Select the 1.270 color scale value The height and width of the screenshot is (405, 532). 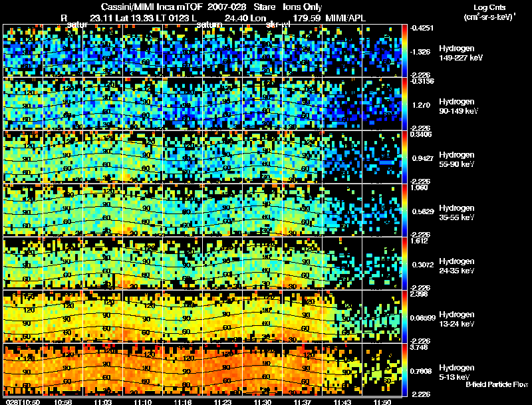point(421,105)
